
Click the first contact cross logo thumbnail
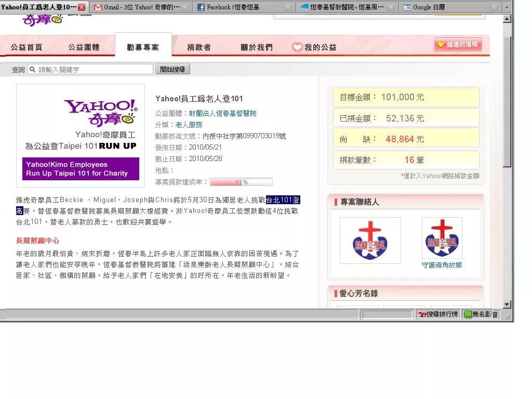pyautogui.click(x=370, y=241)
